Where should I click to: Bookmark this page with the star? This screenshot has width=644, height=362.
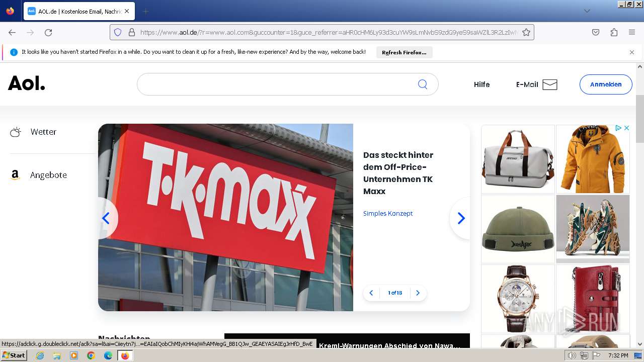[526, 32]
